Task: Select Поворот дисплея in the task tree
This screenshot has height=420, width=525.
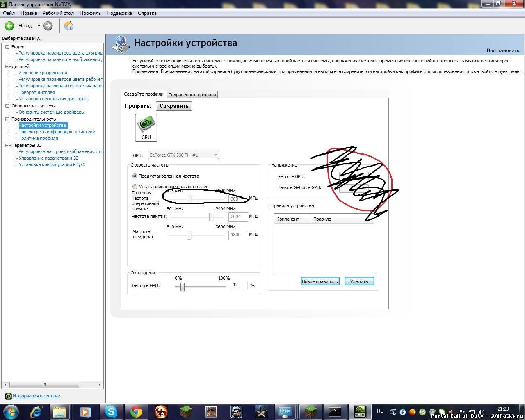Action: click(37, 92)
